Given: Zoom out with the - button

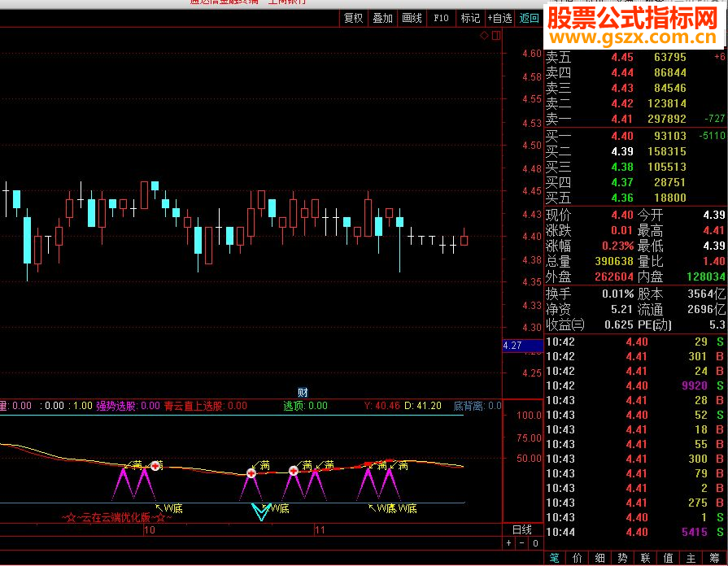Looking at the screenshot, I should click(x=522, y=542).
